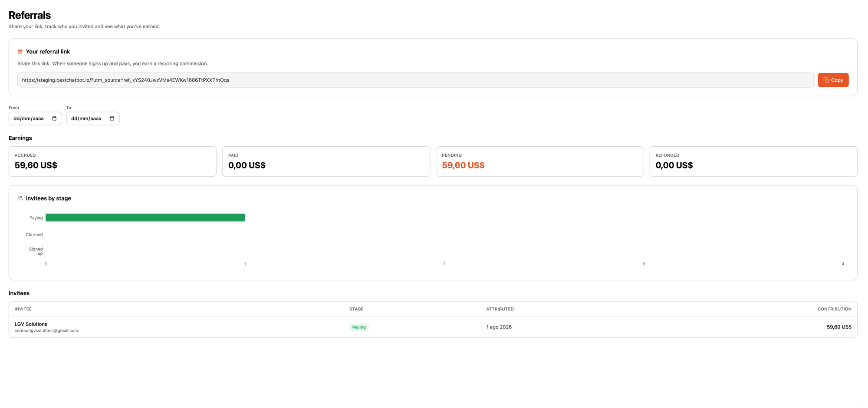Click the Paying axis label in the chart

tap(36, 218)
